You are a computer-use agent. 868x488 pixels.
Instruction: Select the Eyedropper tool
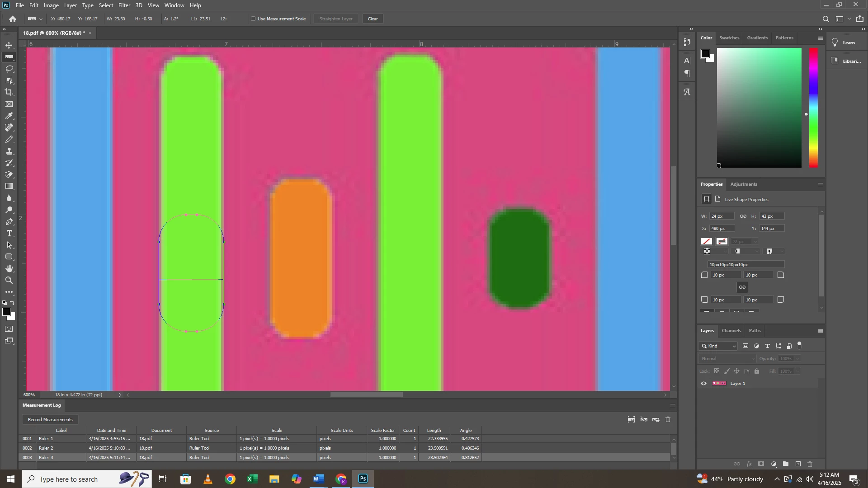click(x=9, y=116)
